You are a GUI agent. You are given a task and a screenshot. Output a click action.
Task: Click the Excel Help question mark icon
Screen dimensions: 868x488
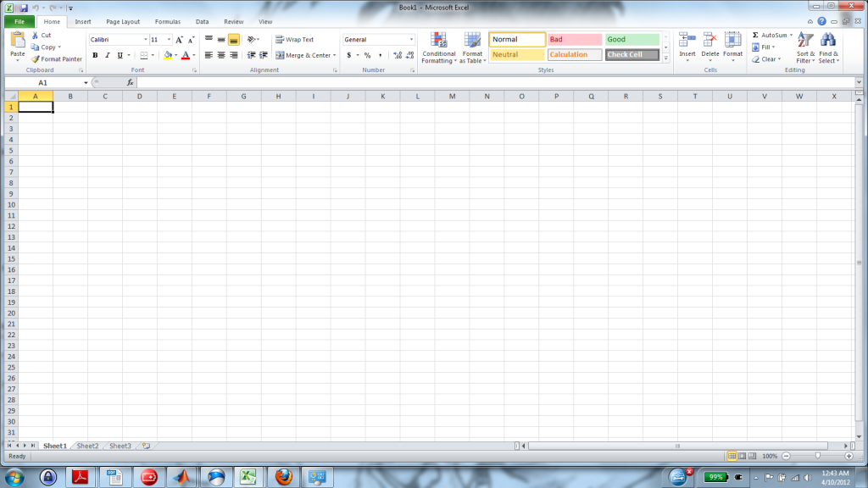(821, 21)
